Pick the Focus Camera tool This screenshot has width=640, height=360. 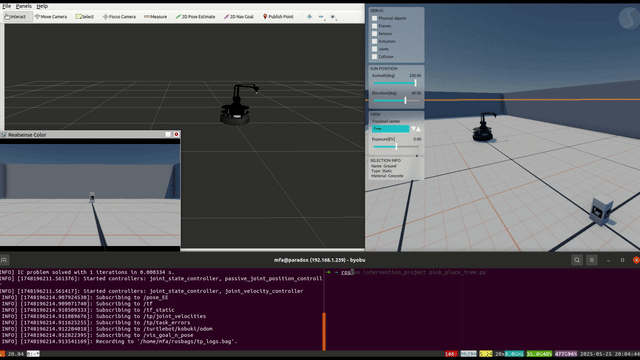119,17
